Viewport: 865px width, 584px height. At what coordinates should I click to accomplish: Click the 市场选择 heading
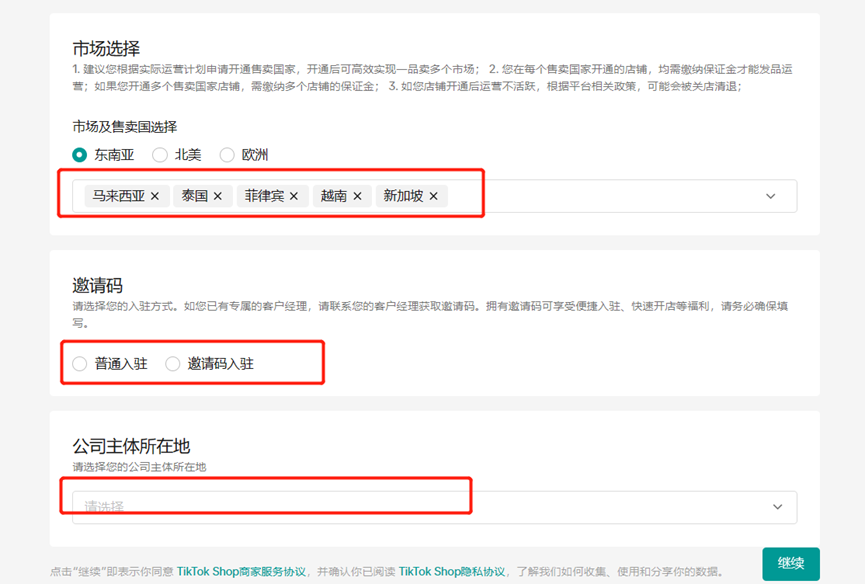tap(106, 49)
